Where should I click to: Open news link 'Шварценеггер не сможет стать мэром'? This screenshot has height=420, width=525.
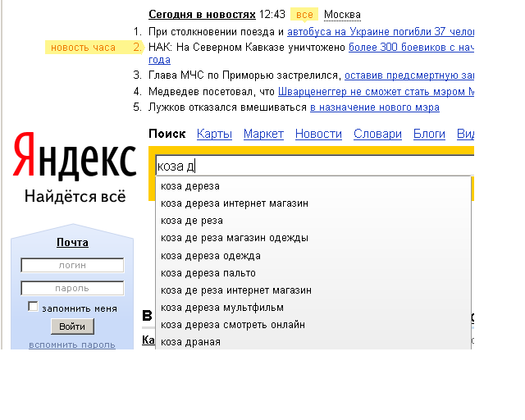[376, 91]
